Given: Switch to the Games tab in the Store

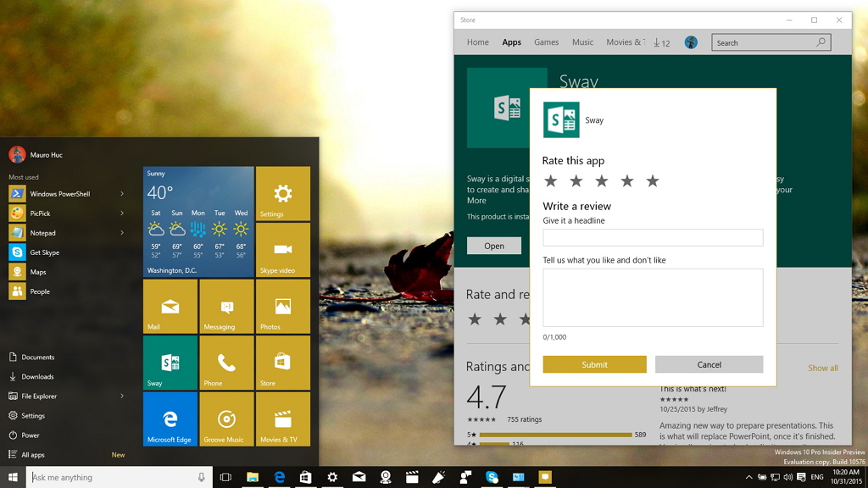Looking at the screenshot, I should click(x=546, y=42).
